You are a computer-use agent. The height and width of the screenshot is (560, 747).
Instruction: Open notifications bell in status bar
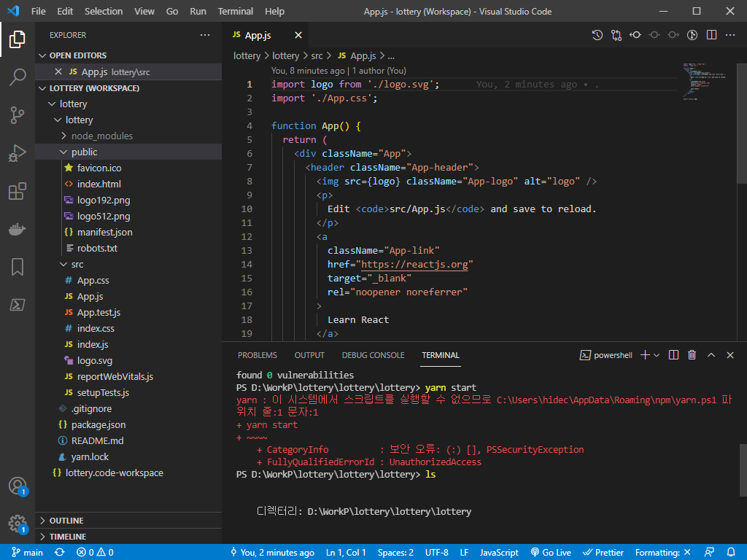pos(731,552)
